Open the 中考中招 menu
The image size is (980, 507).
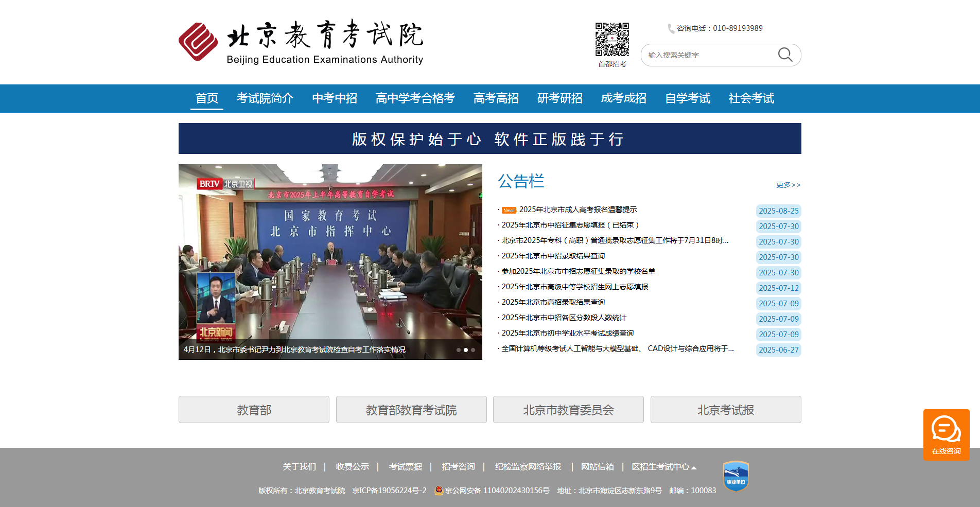tap(335, 98)
